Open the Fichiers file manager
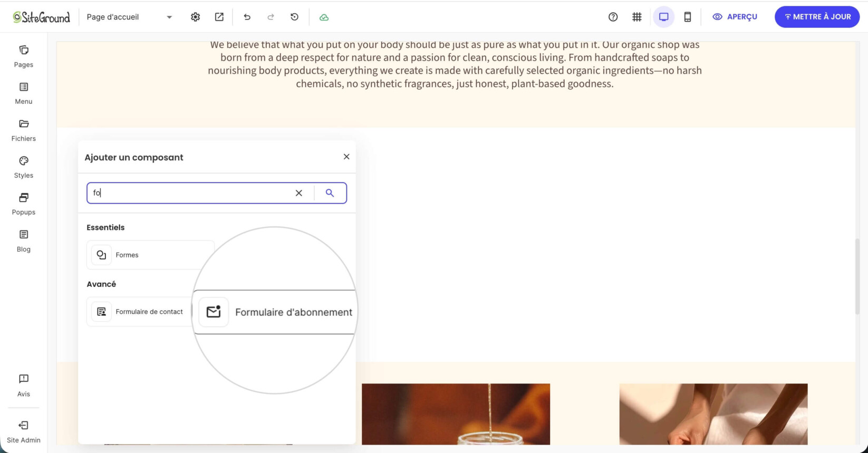Viewport: 868px width, 453px height. coord(23,130)
